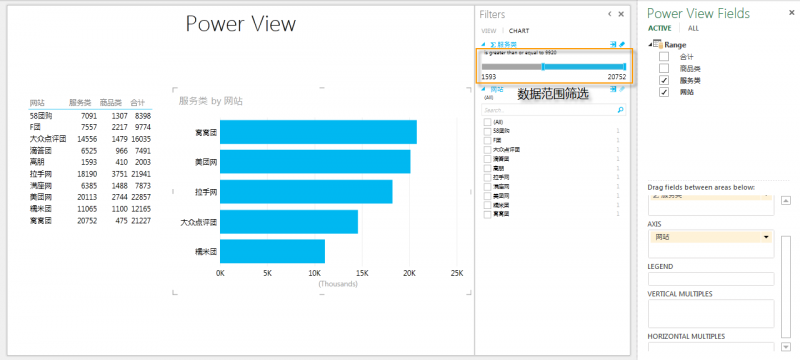The height and width of the screenshot is (360, 800).
Task: Sort table by 服务类 column header
Action: pyautogui.click(x=80, y=102)
